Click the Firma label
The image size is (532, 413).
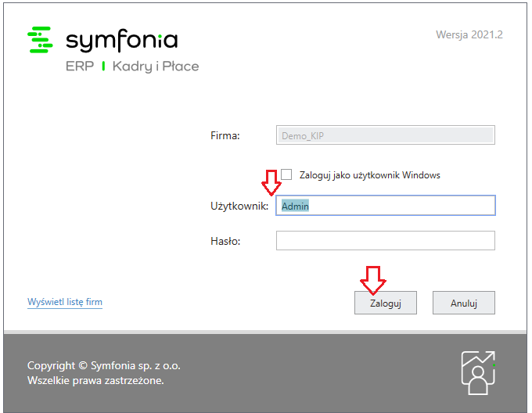[x=225, y=135]
